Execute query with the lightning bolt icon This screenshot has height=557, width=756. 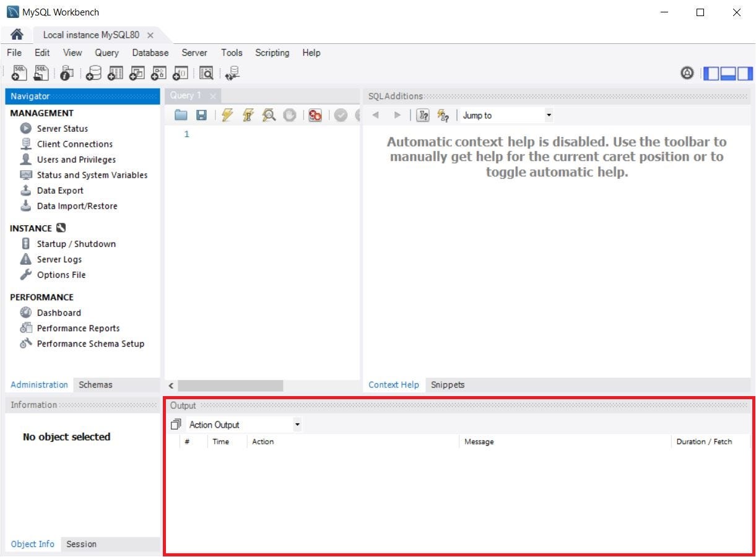[227, 115]
